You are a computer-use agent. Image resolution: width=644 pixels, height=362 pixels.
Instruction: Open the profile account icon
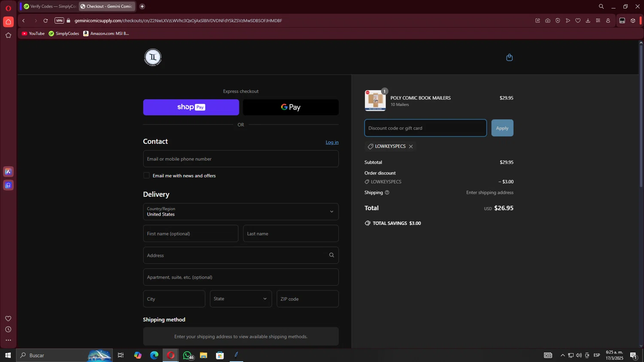(608, 21)
